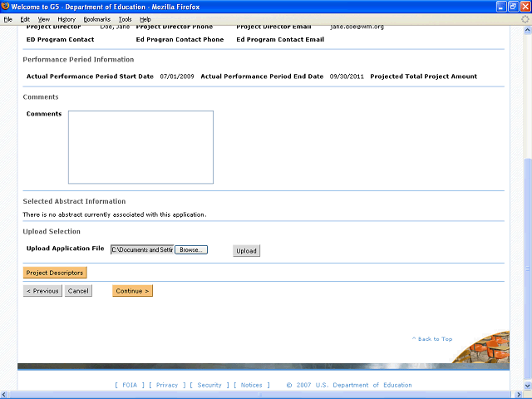Proceed with the Continue button
Image resolution: width=532 pixels, height=399 pixels.
tap(132, 291)
